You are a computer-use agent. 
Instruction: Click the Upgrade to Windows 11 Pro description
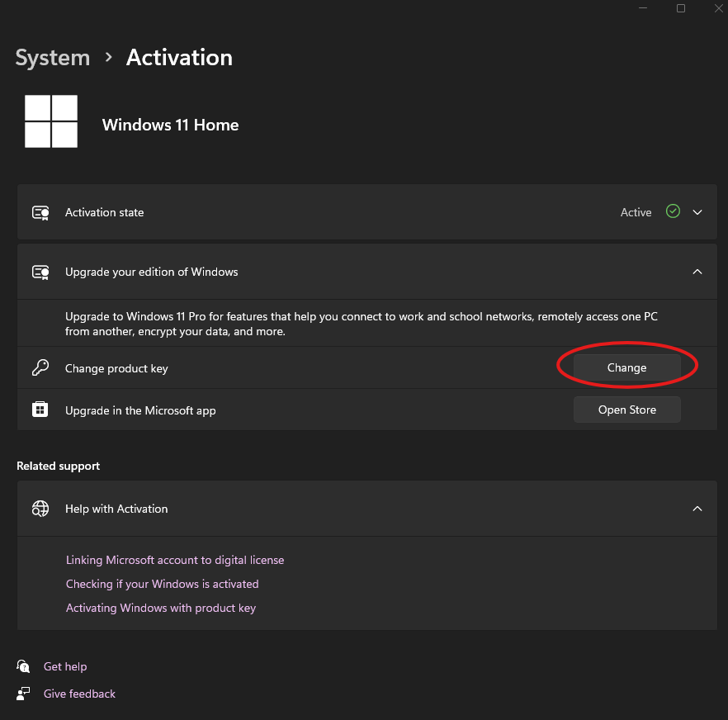pos(362,324)
